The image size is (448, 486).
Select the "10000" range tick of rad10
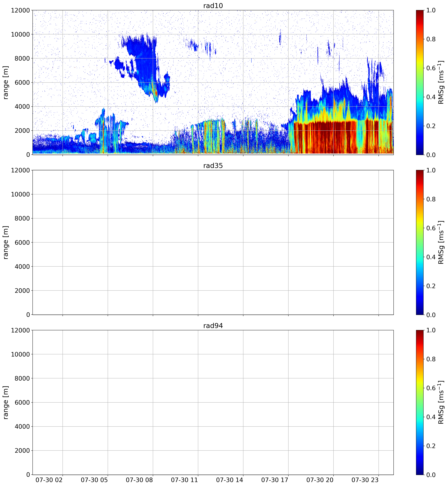pyautogui.click(x=20, y=34)
